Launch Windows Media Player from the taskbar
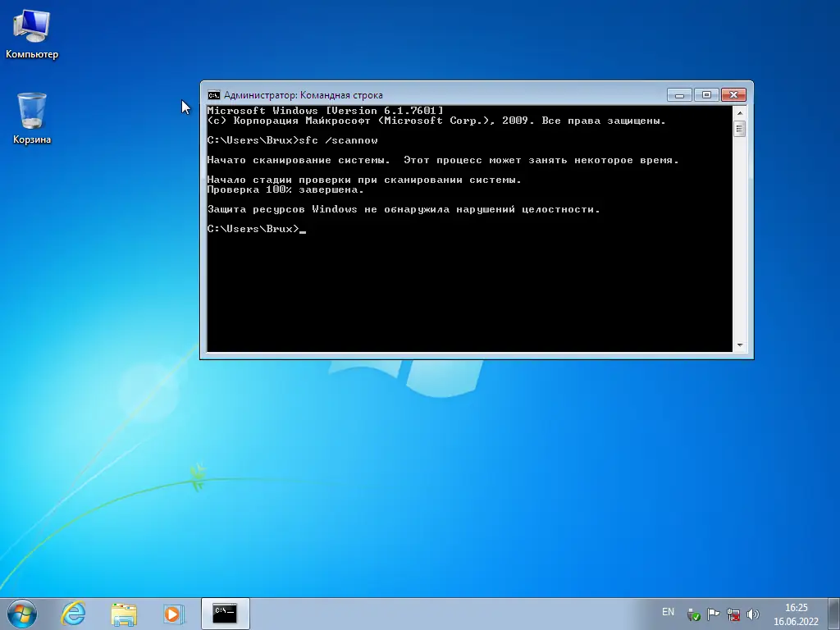The width and height of the screenshot is (840, 630). 173,613
